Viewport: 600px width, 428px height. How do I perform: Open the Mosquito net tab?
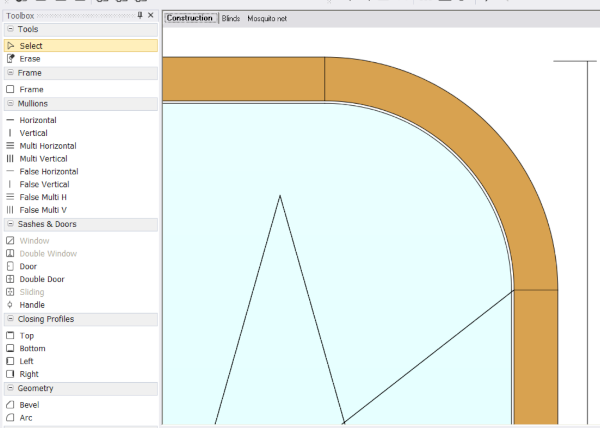coord(267,18)
